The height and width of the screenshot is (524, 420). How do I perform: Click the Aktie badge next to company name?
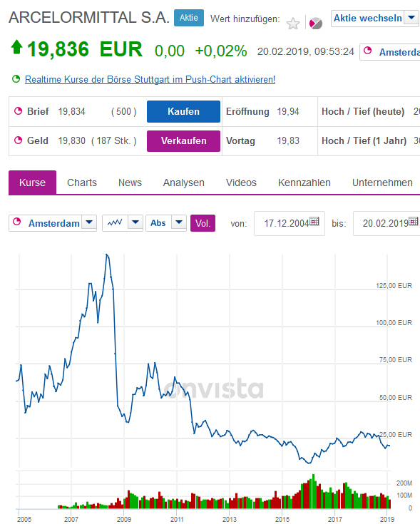(x=189, y=18)
